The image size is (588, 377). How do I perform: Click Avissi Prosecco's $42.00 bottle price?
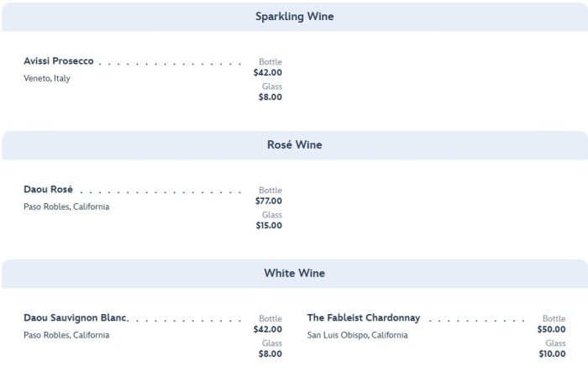coord(268,73)
